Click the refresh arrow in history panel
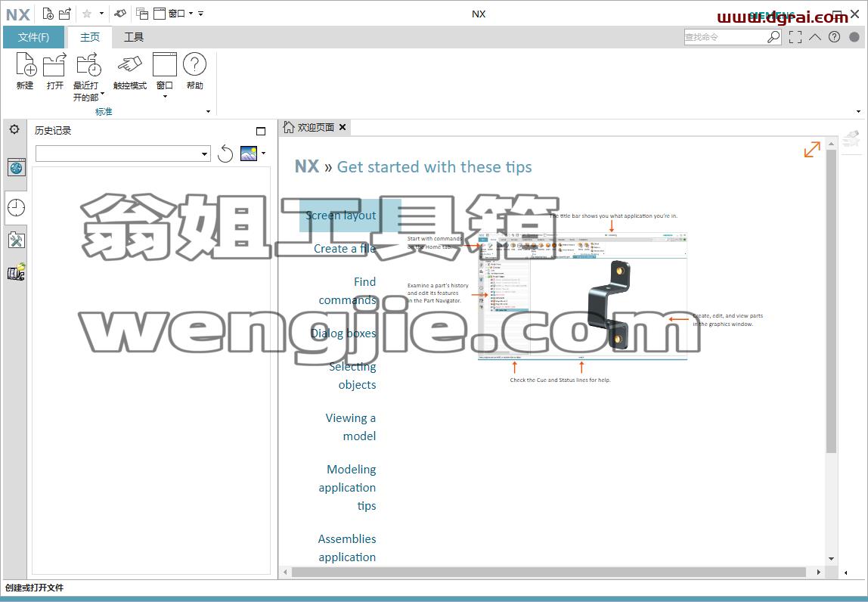This screenshot has height=602, width=868. (225, 154)
